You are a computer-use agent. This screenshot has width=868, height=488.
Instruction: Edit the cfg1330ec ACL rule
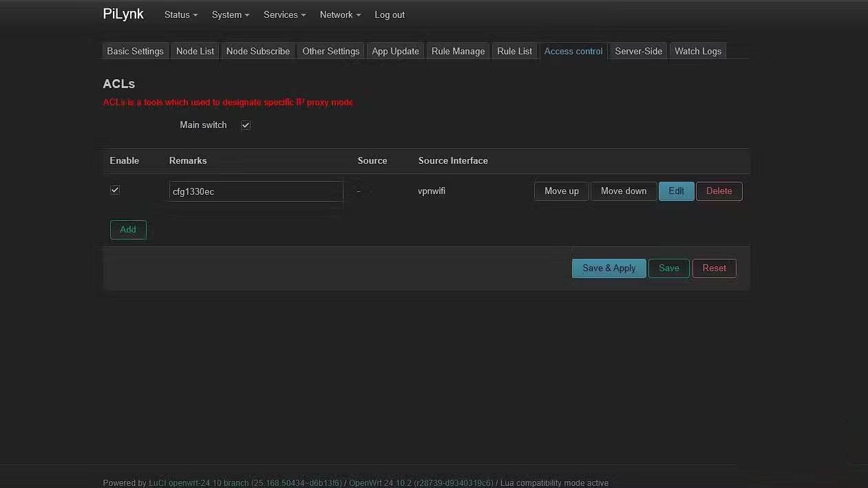pos(676,191)
